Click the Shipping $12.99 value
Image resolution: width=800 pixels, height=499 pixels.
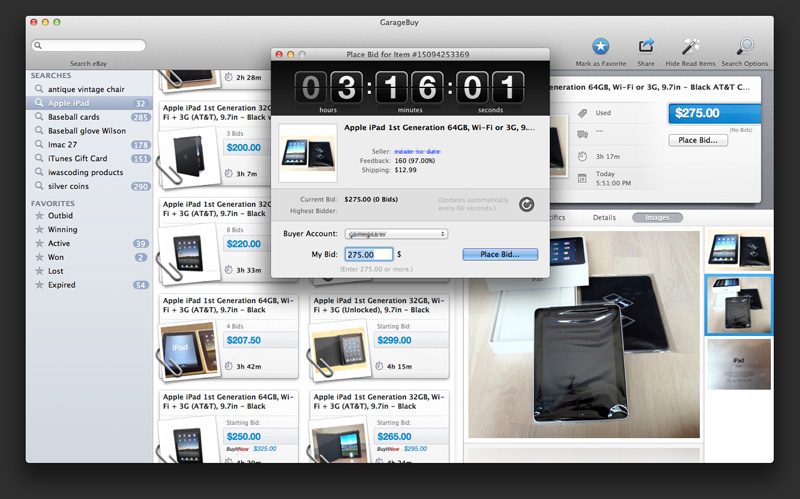[x=405, y=170]
